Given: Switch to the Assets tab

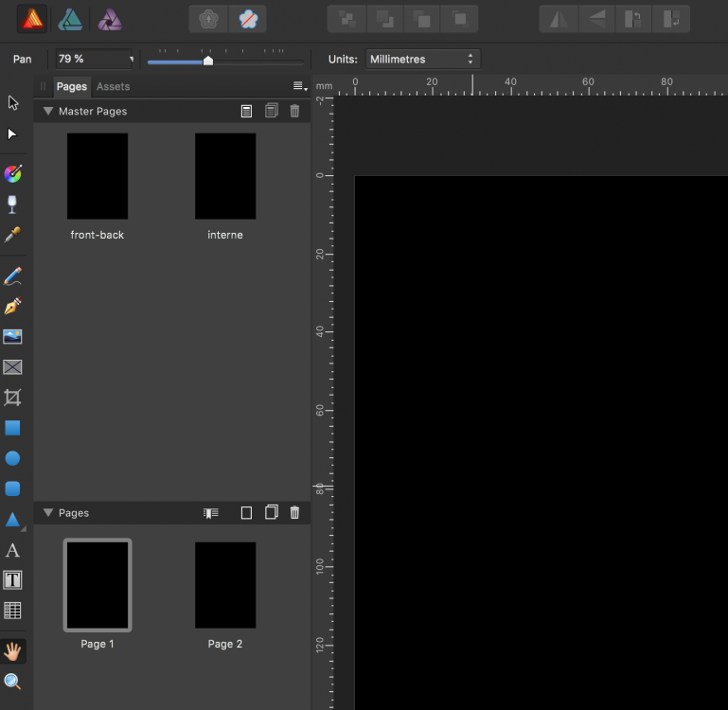Looking at the screenshot, I should (x=113, y=86).
